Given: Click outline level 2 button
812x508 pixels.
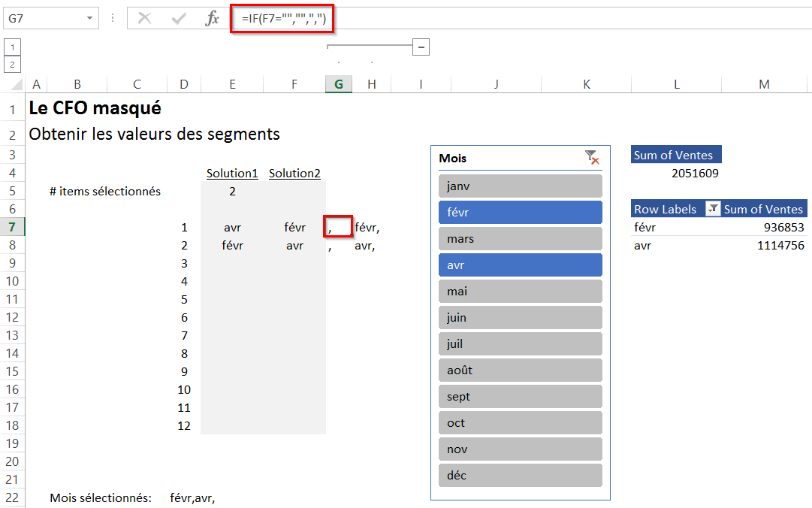Looking at the screenshot, I should point(13,65).
